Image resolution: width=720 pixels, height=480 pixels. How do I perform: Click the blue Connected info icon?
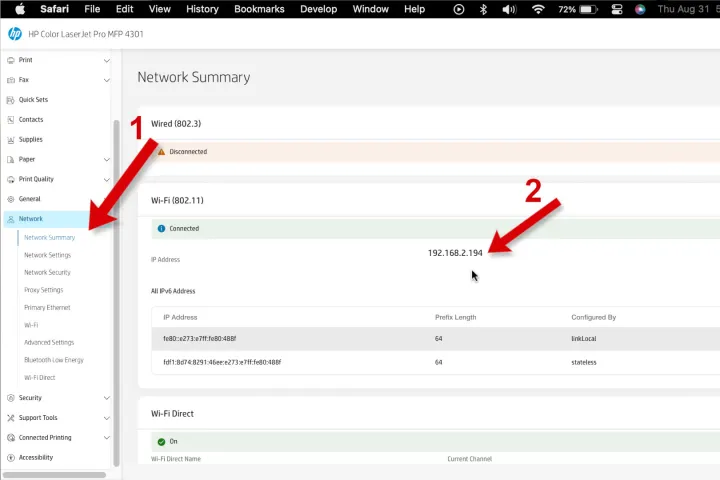coord(161,228)
